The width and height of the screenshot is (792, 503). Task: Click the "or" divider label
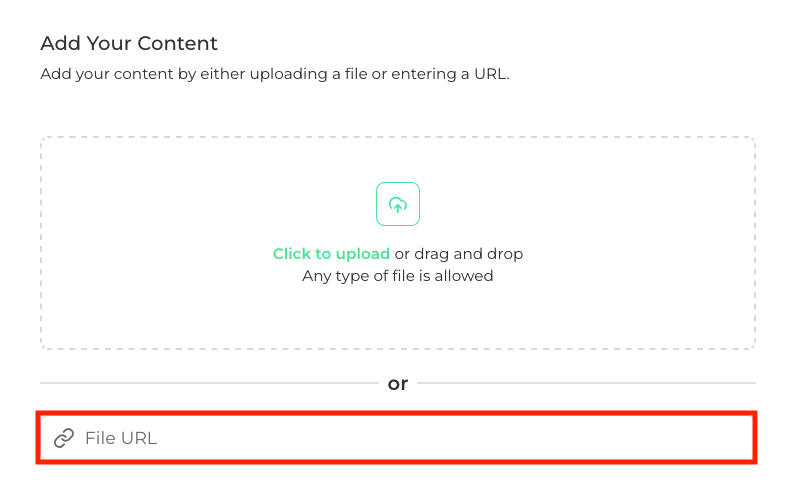(398, 383)
